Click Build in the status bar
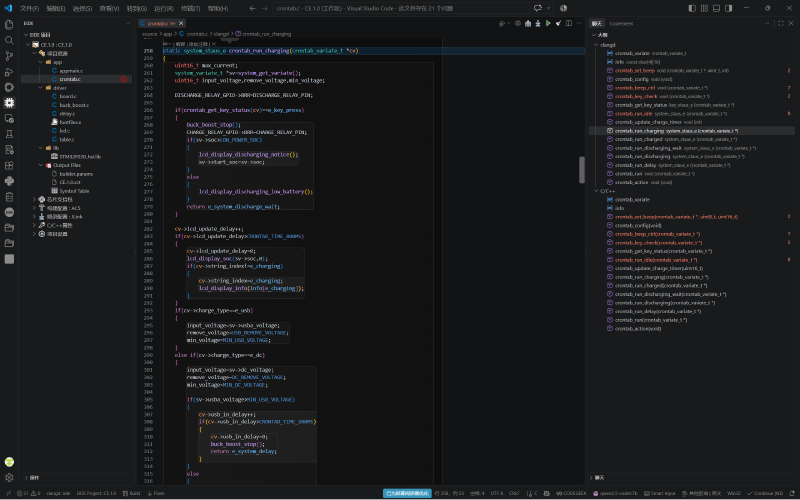800x500 pixels. 132,493
